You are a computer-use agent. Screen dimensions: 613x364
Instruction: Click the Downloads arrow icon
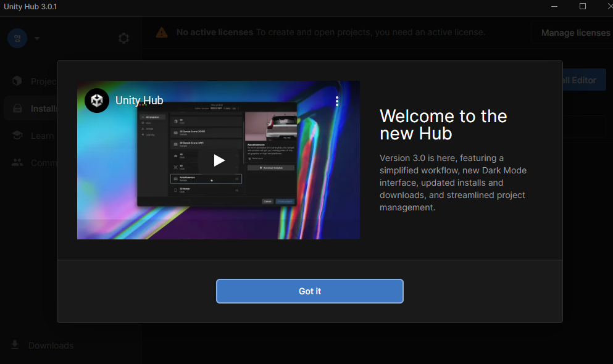point(15,345)
